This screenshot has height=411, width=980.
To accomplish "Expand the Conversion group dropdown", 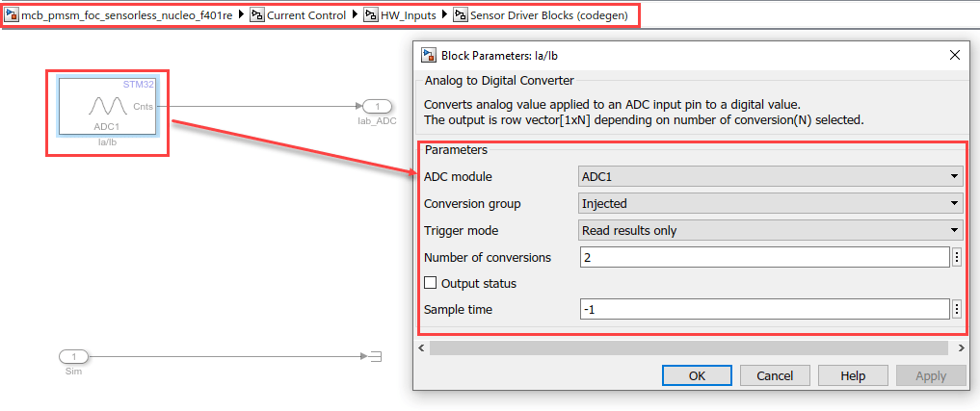I will (771, 203).
